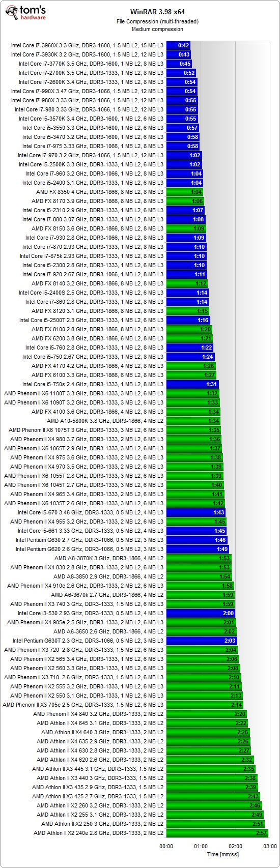Image resolution: width=280 pixels, height=868 pixels.
Task: Click the 0:45 bar for Core i7-3770K
Action: pos(179,64)
